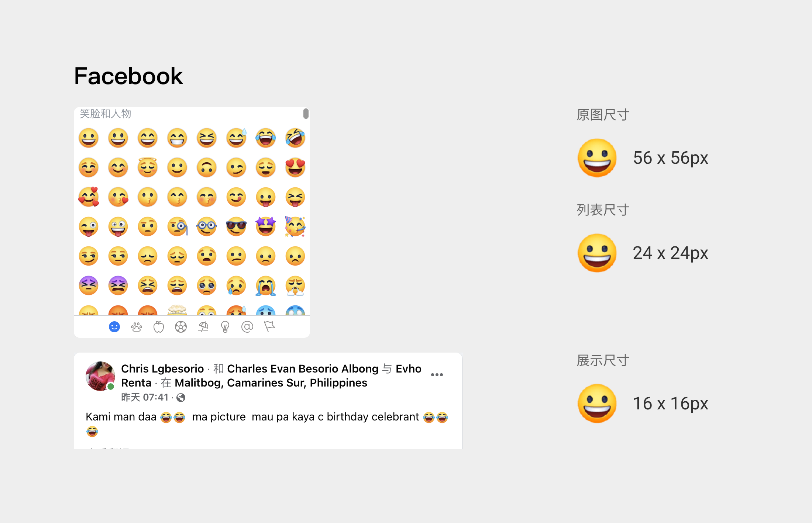The height and width of the screenshot is (523, 812).
Task: Open the light bulb objects category
Action: (225, 327)
